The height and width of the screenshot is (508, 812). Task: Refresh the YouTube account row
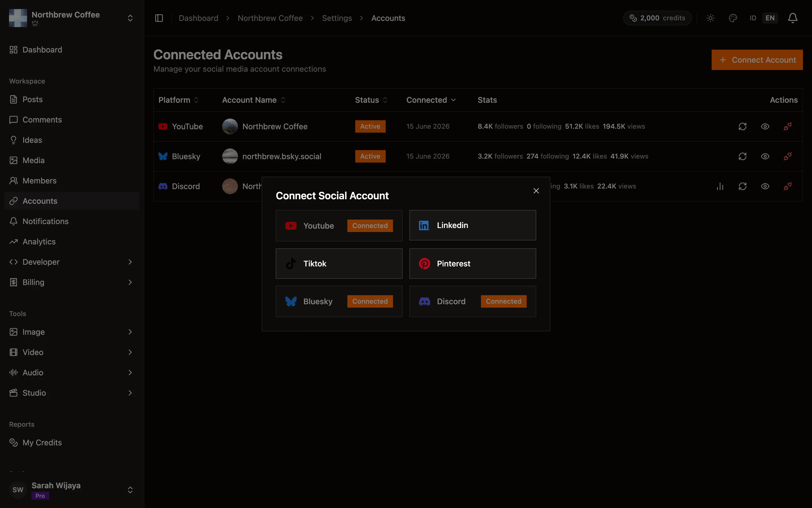(743, 126)
